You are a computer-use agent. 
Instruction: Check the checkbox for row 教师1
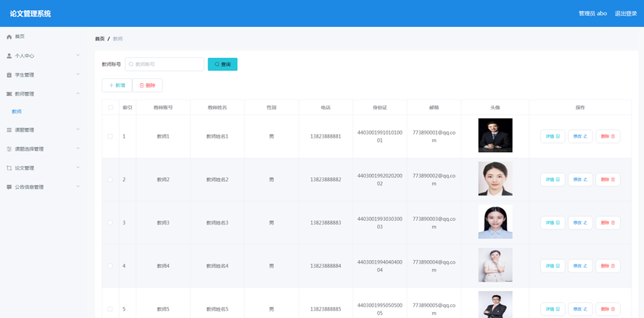point(110,136)
